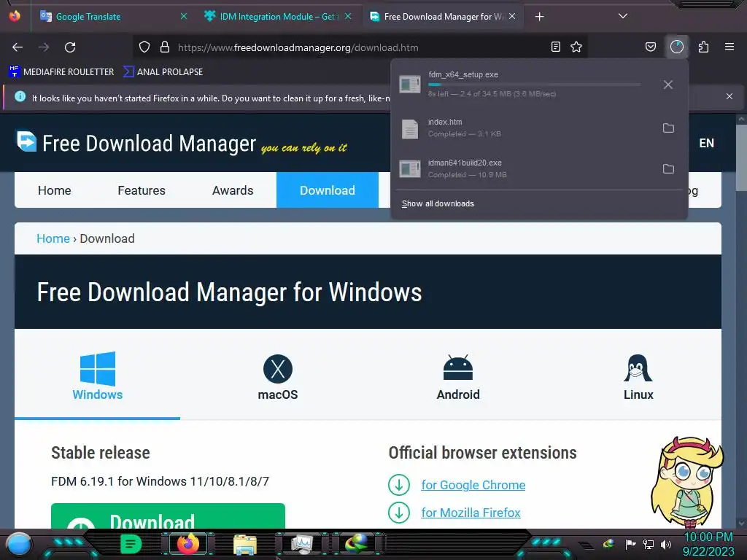Viewport: 747px width, 560px height.
Task: Select the Android platform icon
Action: 458,367
